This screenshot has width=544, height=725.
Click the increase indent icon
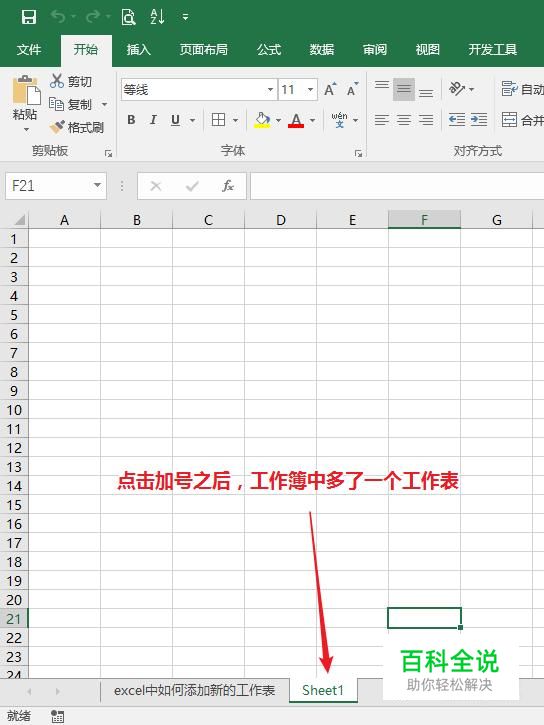[479, 120]
